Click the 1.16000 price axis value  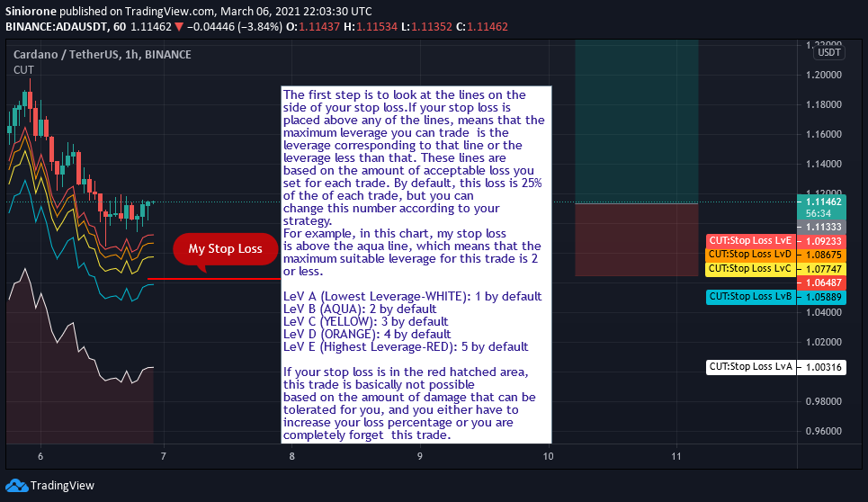[x=824, y=134]
